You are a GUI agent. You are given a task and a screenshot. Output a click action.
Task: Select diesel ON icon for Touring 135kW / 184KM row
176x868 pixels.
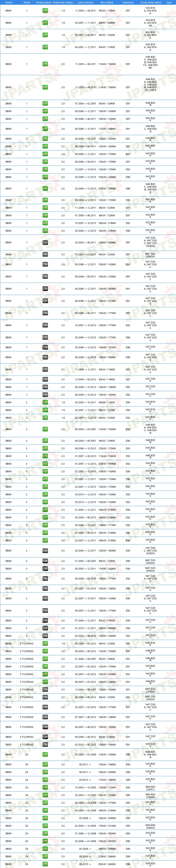click(x=45, y=744)
